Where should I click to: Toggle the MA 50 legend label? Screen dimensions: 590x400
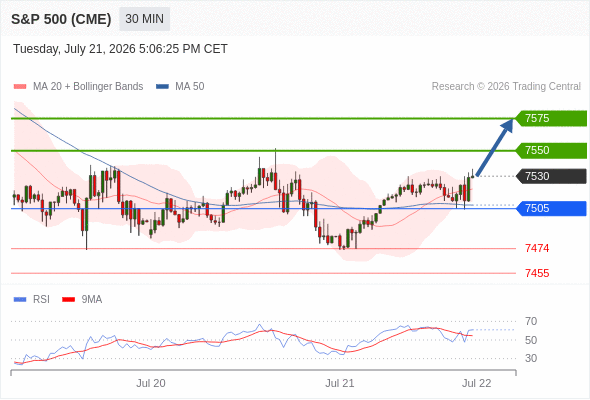tap(190, 87)
